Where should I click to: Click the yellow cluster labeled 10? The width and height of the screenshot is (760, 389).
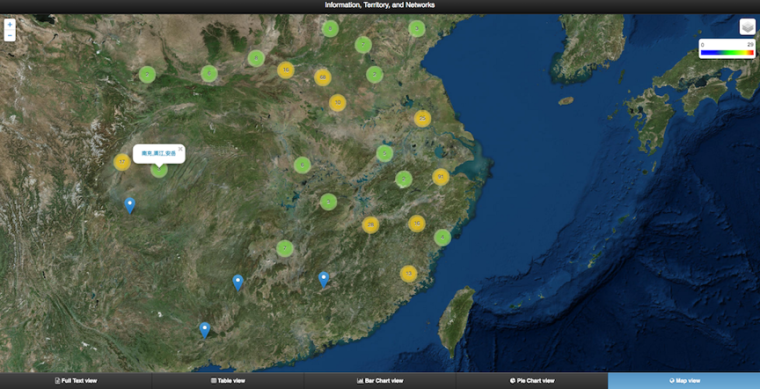[337, 103]
